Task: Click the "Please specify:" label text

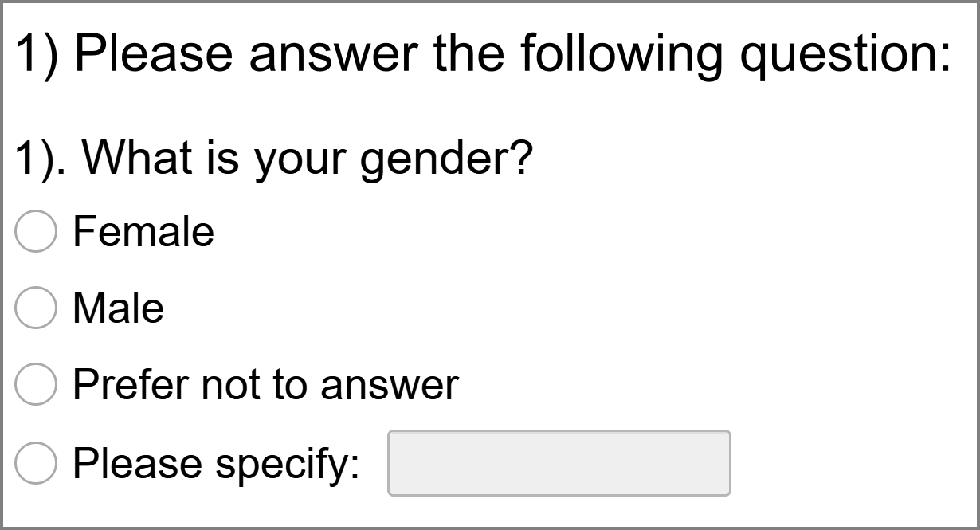Action: (x=216, y=463)
